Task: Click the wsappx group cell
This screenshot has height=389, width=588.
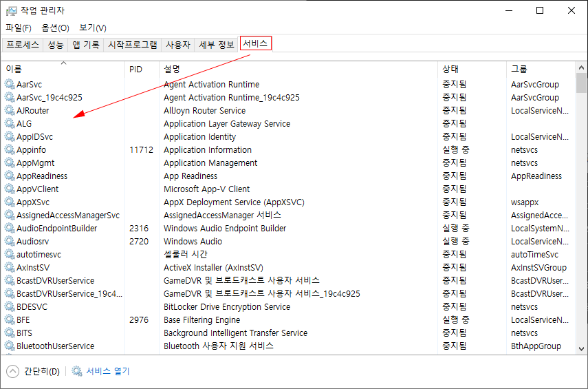Action: click(525, 202)
